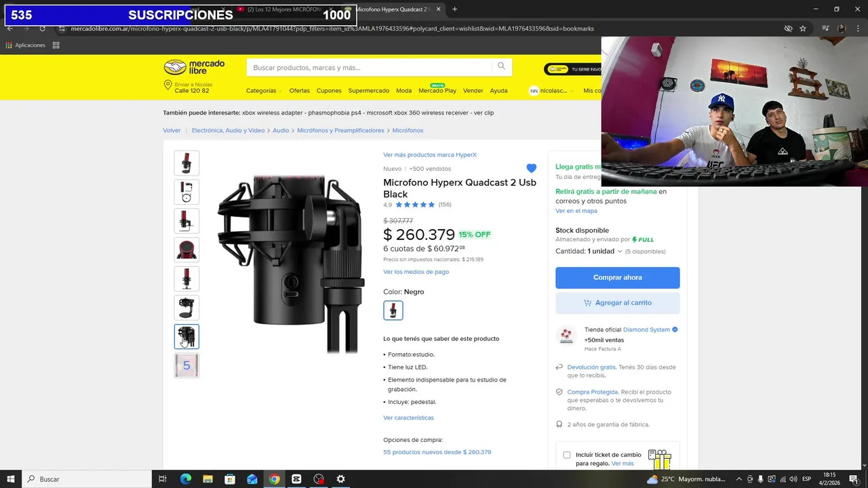This screenshot has width=868, height=488.
Task: Click the Buscar productos search field
Action: 370,68
